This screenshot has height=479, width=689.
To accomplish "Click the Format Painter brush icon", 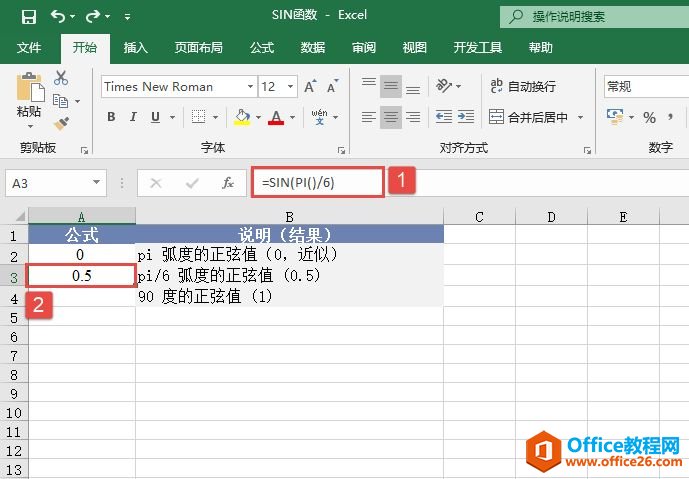I will coord(61,124).
